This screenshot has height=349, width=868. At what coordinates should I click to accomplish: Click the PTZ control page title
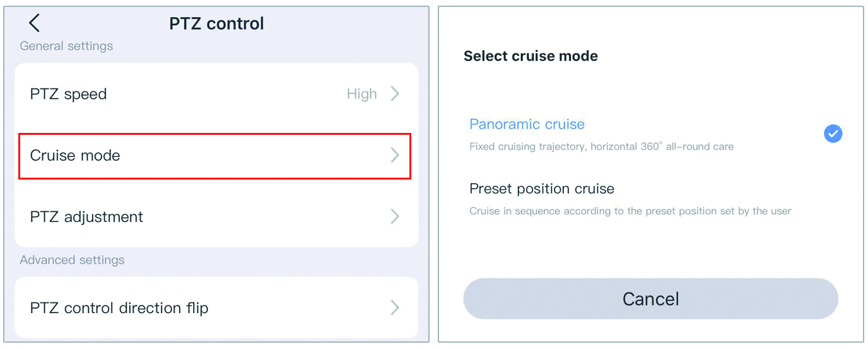216,24
